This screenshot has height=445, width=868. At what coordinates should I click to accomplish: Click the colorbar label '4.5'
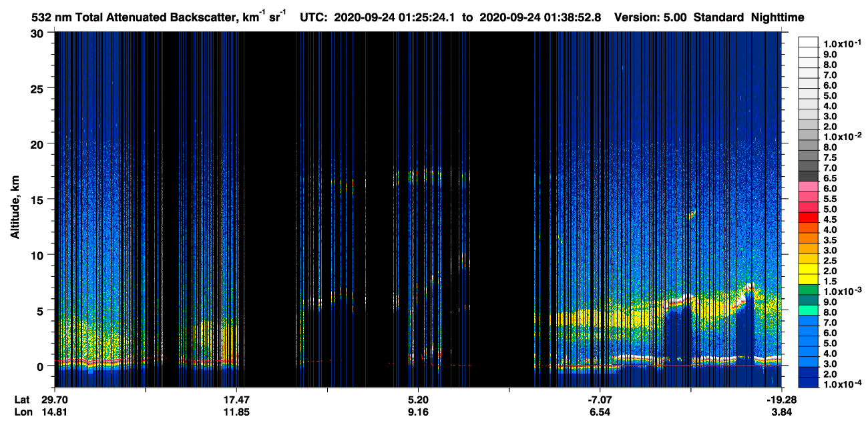(x=830, y=219)
